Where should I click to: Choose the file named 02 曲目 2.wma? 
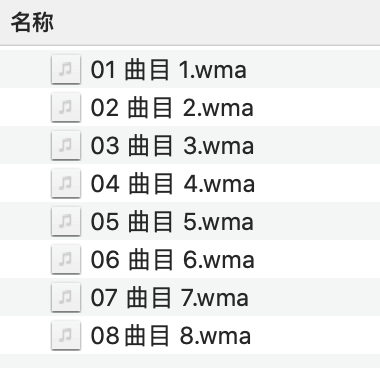tap(172, 108)
